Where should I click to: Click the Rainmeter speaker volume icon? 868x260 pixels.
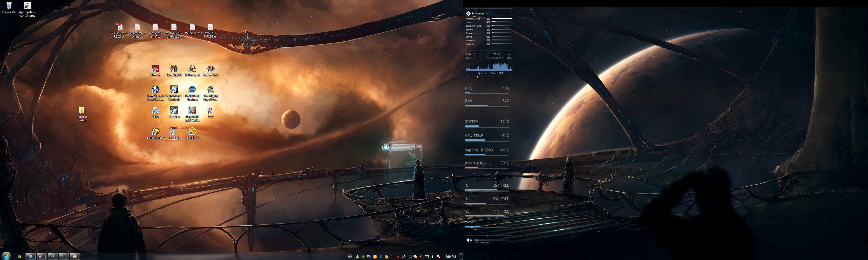469,240
